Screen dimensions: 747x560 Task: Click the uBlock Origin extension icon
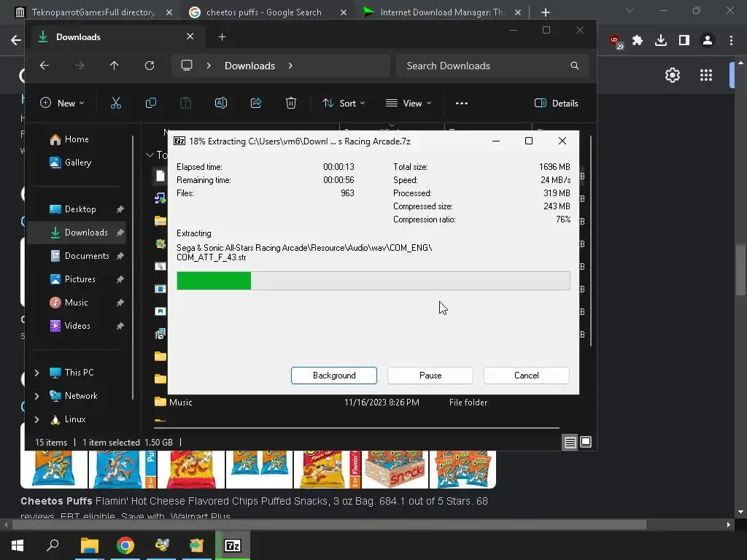click(x=616, y=42)
